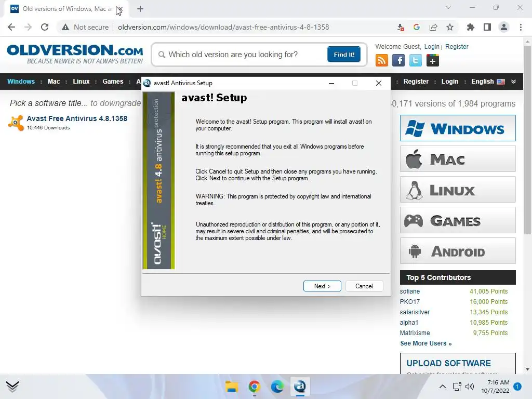Open Chrome three-dot menu

click(x=521, y=27)
